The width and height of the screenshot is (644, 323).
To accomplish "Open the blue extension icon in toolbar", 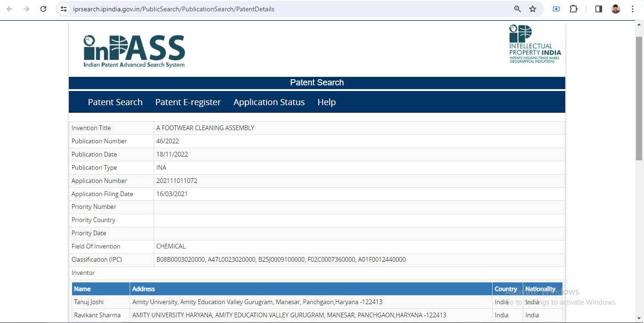I will pyautogui.click(x=556, y=9).
